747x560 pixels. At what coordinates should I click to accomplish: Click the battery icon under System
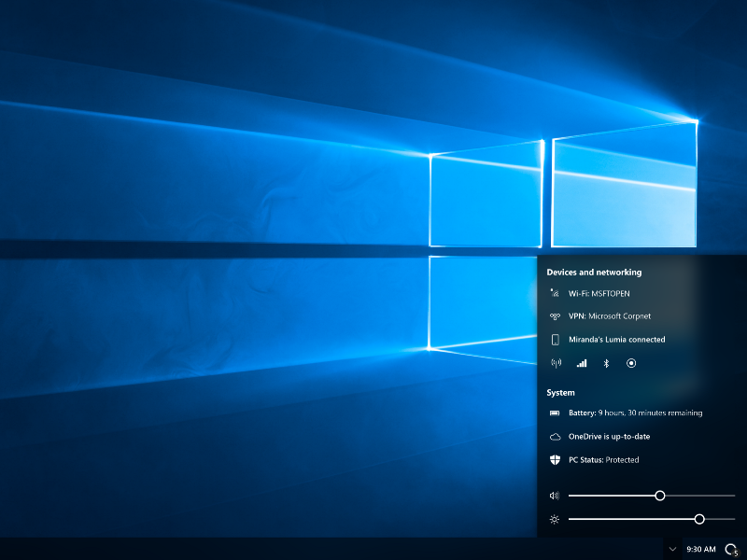555,413
